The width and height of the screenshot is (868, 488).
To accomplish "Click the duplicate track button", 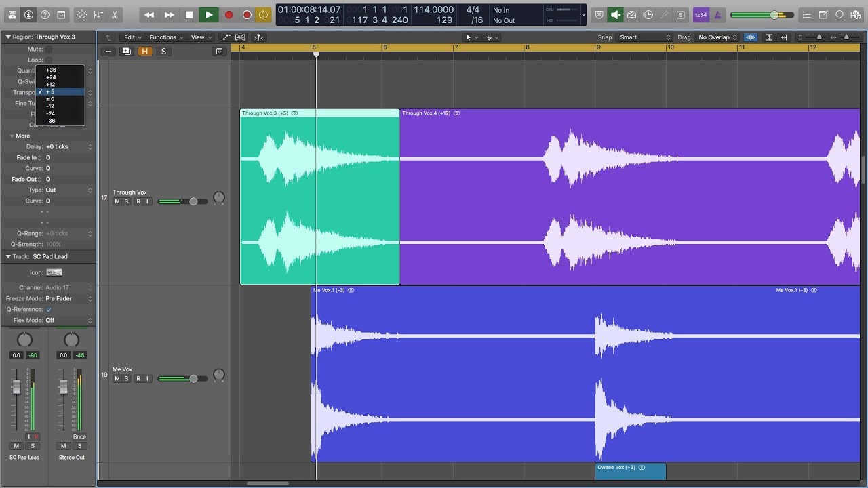I will [126, 52].
